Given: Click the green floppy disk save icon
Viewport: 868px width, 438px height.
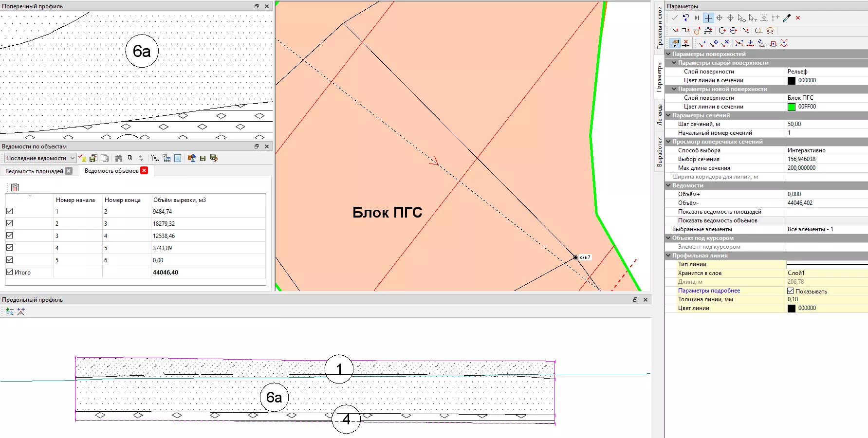Looking at the screenshot, I should point(203,158).
